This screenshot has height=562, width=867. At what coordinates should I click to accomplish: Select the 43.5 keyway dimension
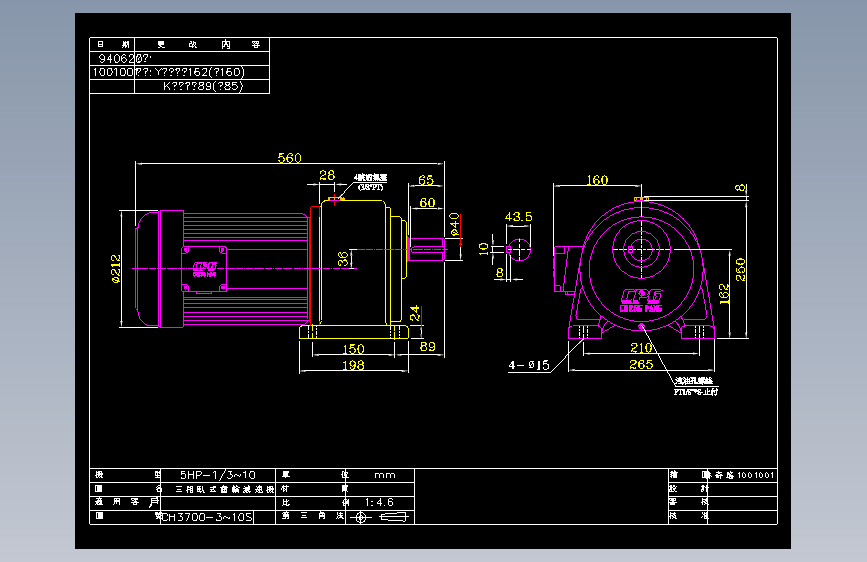[518, 217]
